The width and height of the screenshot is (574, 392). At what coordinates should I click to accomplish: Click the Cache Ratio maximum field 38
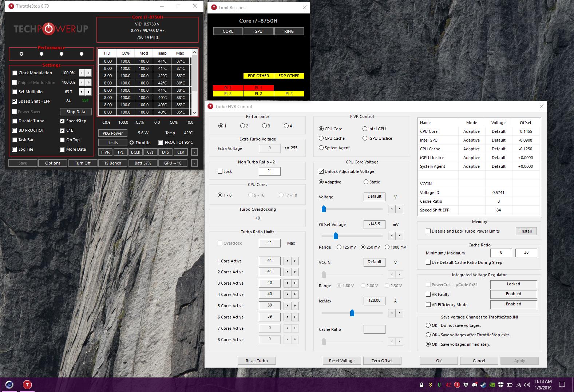coord(526,253)
